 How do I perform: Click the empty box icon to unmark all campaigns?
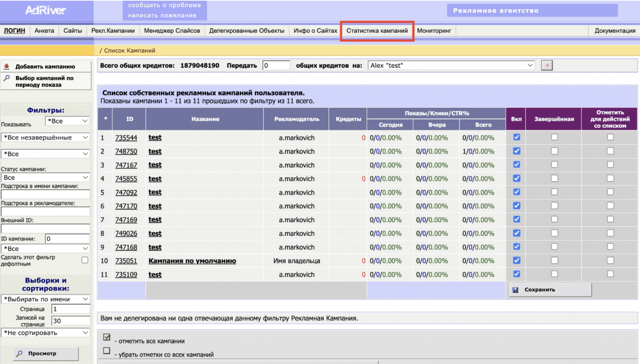click(107, 351)
